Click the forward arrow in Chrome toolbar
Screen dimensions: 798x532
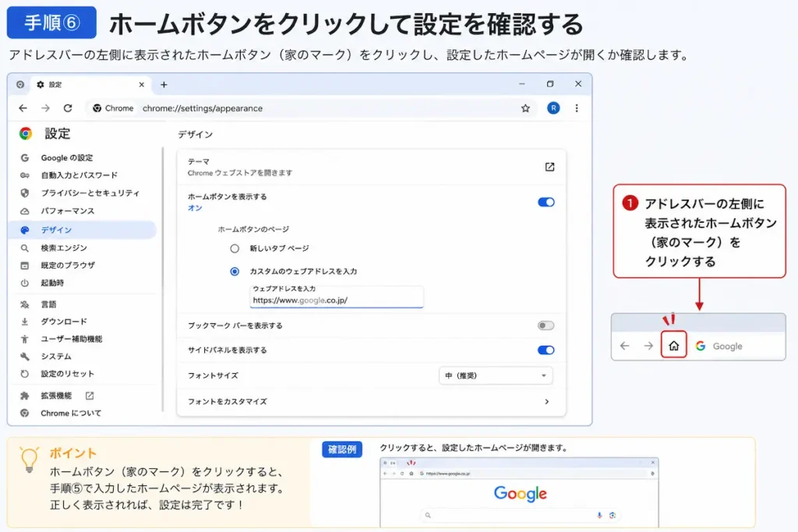pos(45,108)
